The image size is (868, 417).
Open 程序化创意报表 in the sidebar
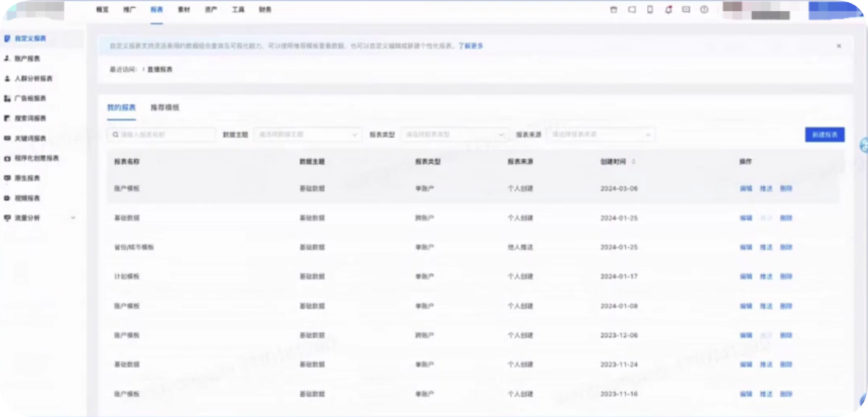click(37, 158)
